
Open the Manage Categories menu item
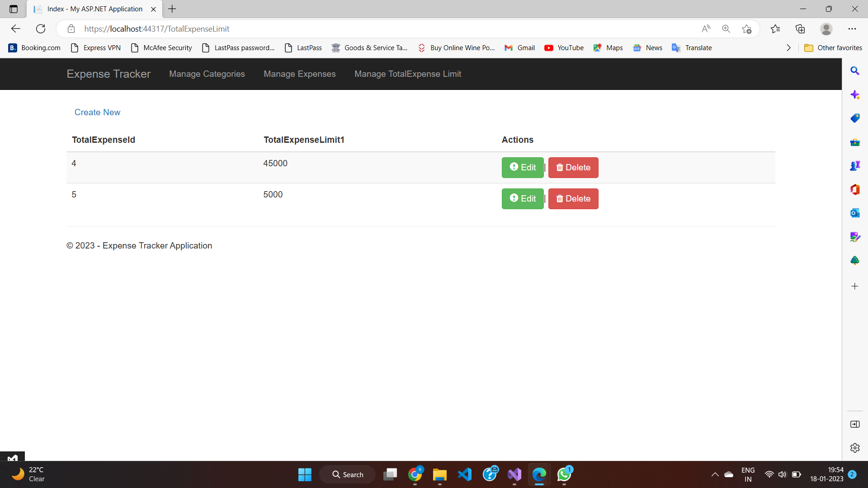coord(207,74)
